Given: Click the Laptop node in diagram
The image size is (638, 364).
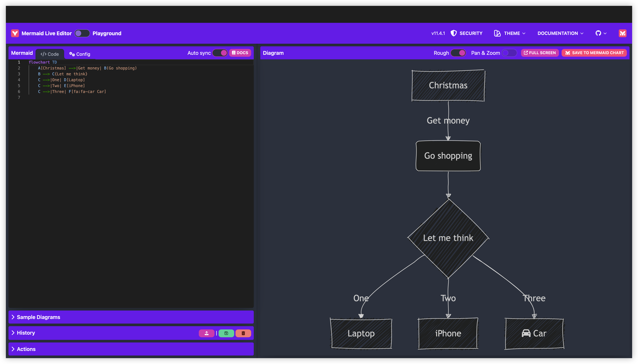Looking at the screenshot, I should (361, 333).
